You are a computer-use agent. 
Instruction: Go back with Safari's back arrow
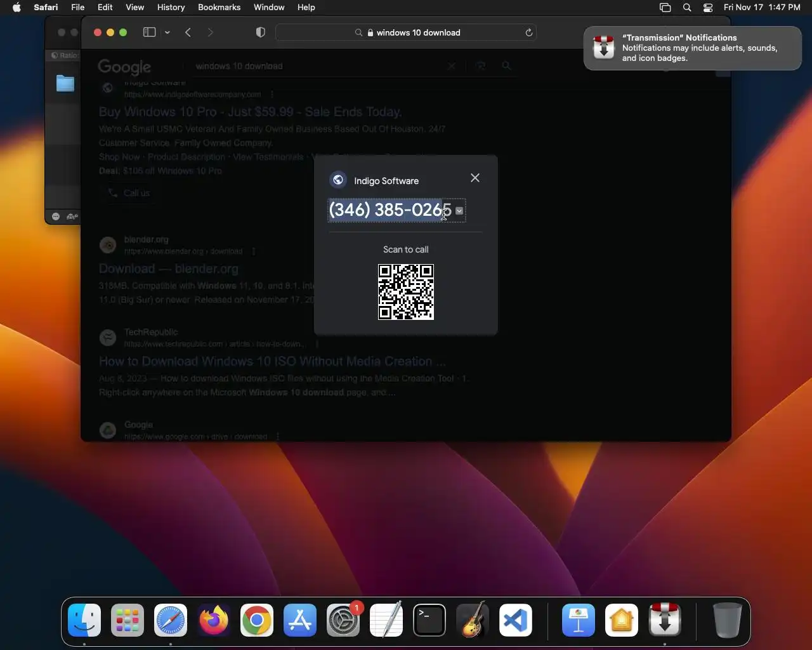188,32
